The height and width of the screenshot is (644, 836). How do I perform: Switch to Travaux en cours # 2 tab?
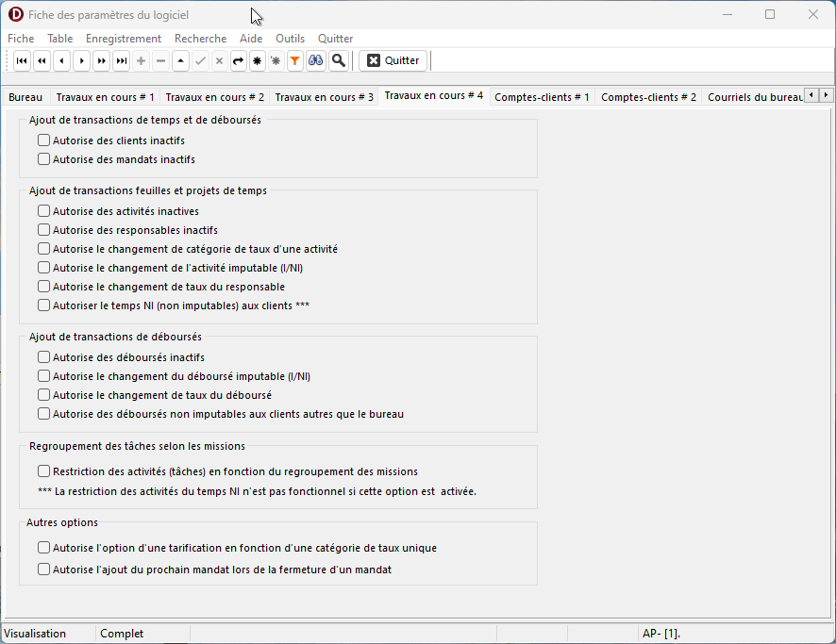215,97
